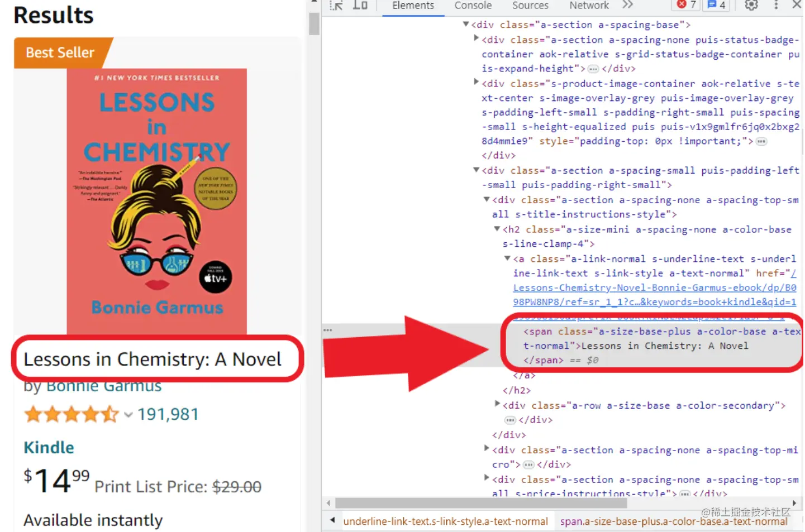Screen dimensions: 805x532
Task: Click the Kindle format link
Action: click(x=49, y=448)
